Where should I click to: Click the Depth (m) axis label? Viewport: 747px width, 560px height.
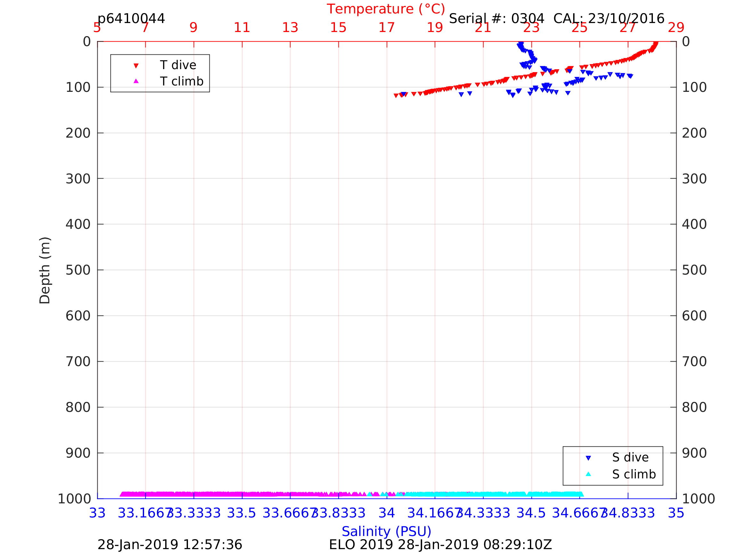click(45, 270)
